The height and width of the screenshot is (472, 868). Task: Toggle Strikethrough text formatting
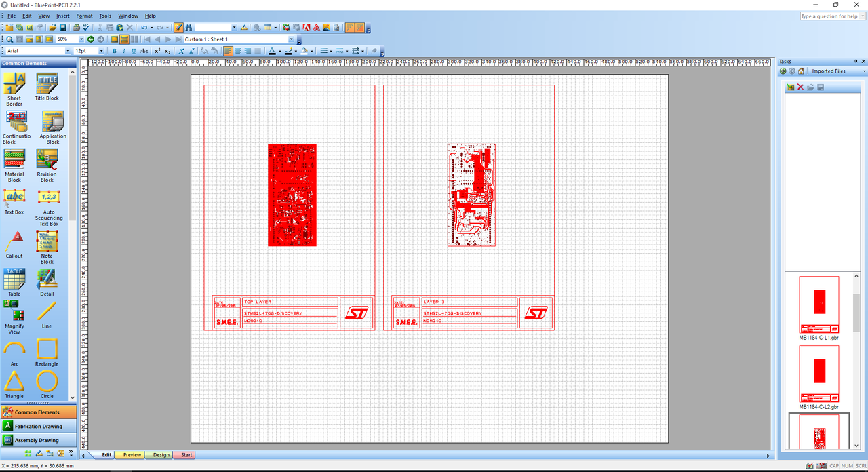tap(144, 51)
